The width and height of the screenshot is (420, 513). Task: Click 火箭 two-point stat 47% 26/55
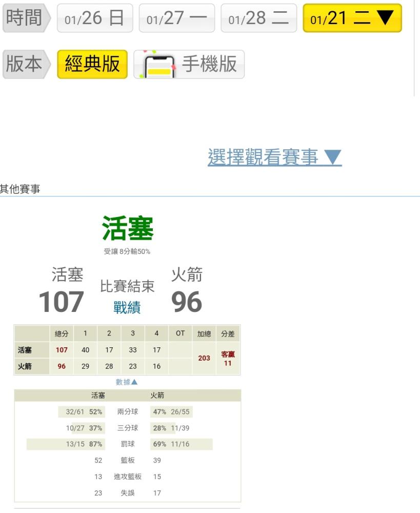[171, 411]
